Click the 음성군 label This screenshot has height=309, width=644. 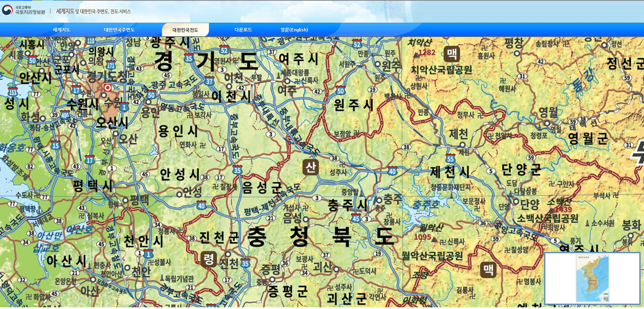[x=262, y=187]
